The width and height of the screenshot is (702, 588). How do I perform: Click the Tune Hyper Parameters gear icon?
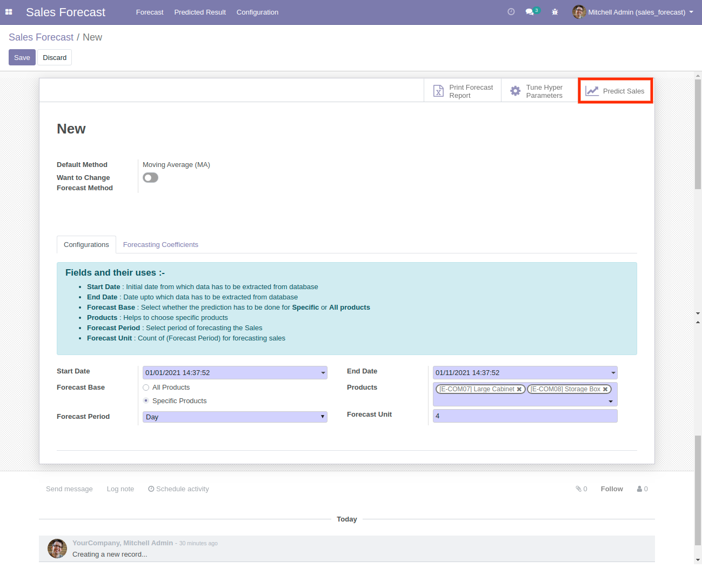click(516, 91)
